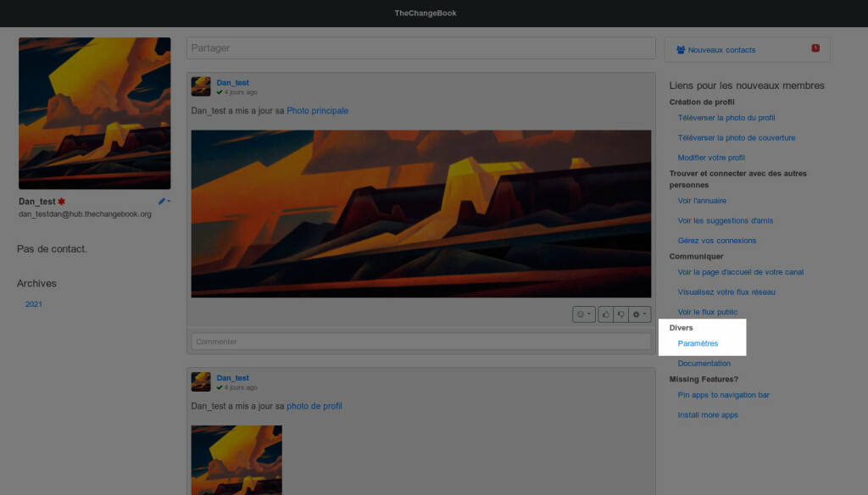Screen dimensions: 868x495
Task: Open Voir la page d'accueil de votre canal
Action: tap(741, 272)
